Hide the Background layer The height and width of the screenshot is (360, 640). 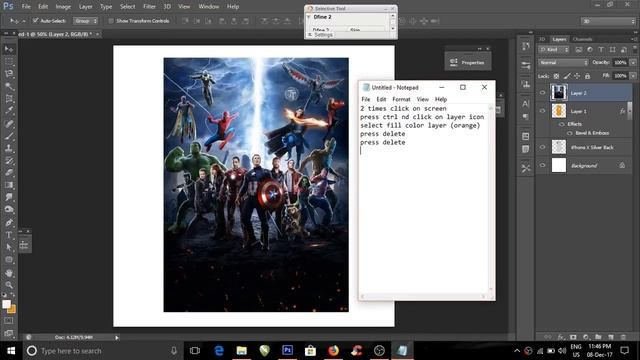[x=542, y=165]
